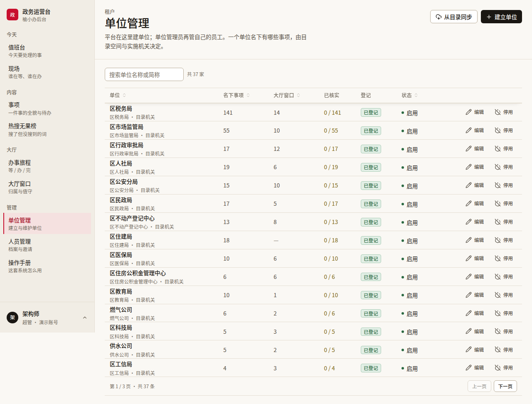Select 单位管理 in the sidebar
The width and height of the screenshot is (532, 404).
coord(47,224)
